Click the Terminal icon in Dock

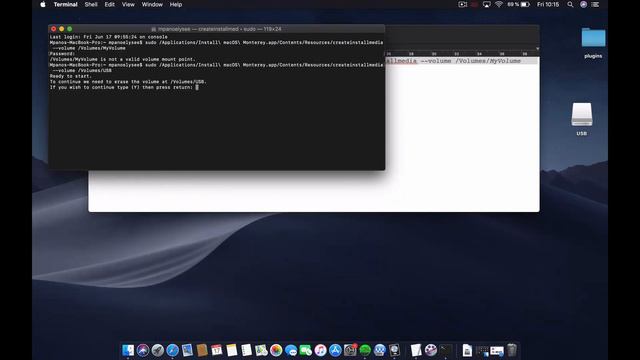point(445,350)
